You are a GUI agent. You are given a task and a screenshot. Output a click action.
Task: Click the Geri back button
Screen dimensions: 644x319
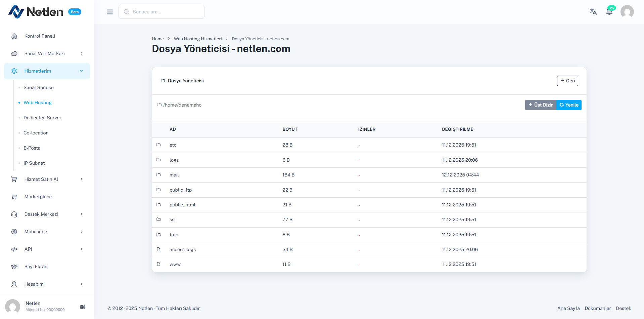click(567, 81)
